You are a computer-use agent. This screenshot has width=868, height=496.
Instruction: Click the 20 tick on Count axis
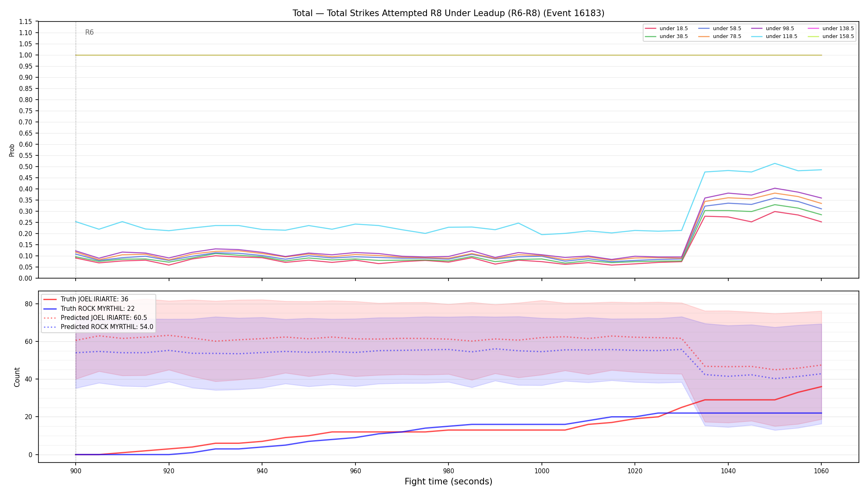pos(29,417)
